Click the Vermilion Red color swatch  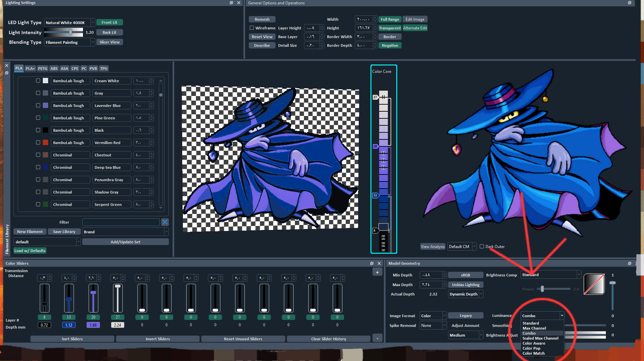point(45,142)
